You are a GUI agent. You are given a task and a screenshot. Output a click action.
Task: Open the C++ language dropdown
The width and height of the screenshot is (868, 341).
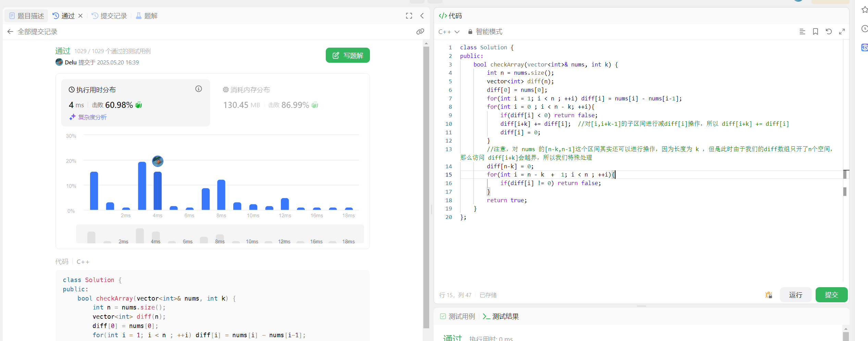click(x=449, y=32)
